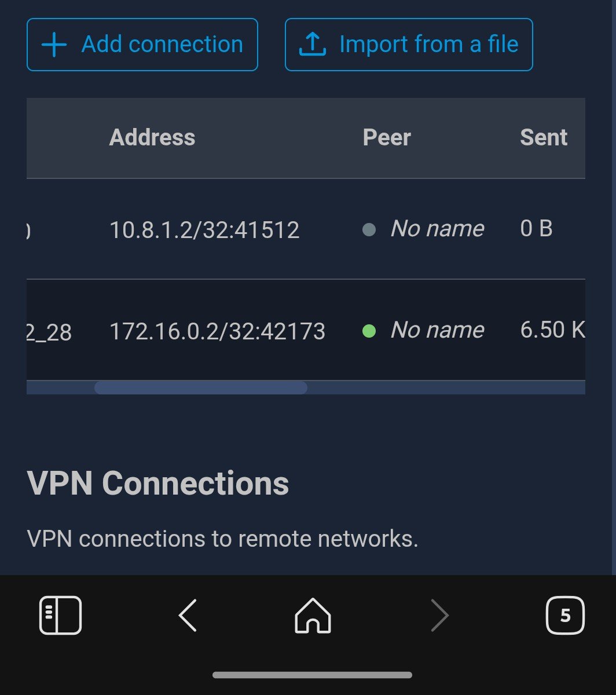The height and width of the screenshot is (695, 616).
Task: Click the horizontal table scrollbar thumb
Action: click(x=200, y=387)
